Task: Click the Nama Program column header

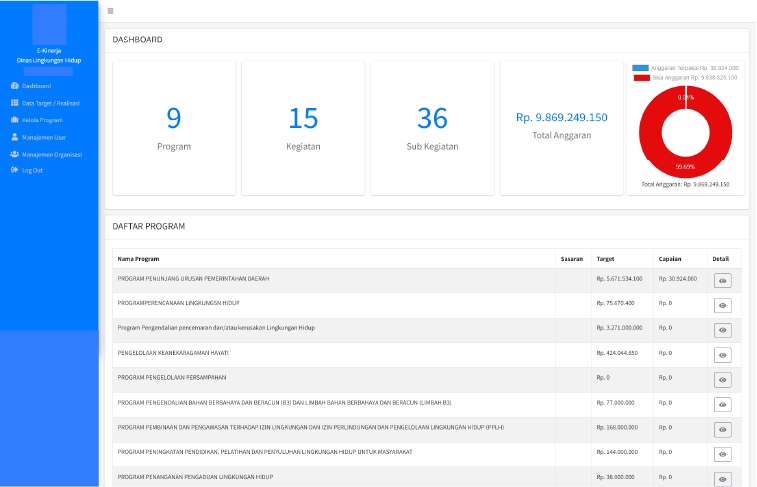Action: 138,259
